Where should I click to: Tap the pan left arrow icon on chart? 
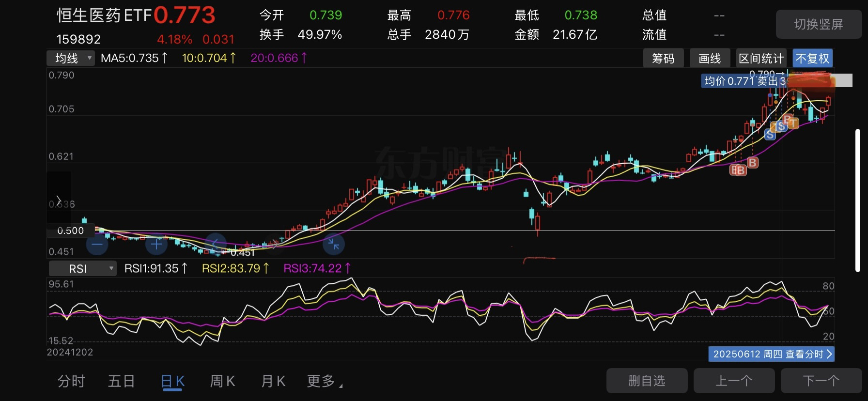click(216, 244)
